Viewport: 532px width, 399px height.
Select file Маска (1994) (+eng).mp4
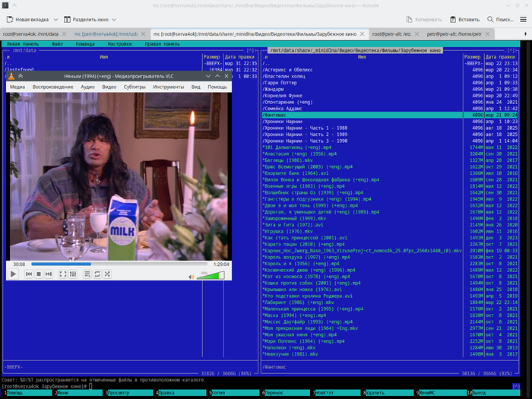point(294,315)
